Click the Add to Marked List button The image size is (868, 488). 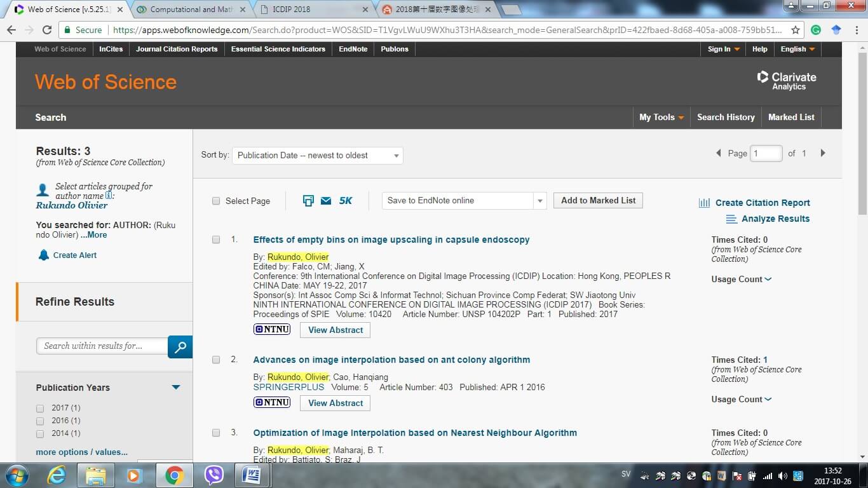pos(598,201)
